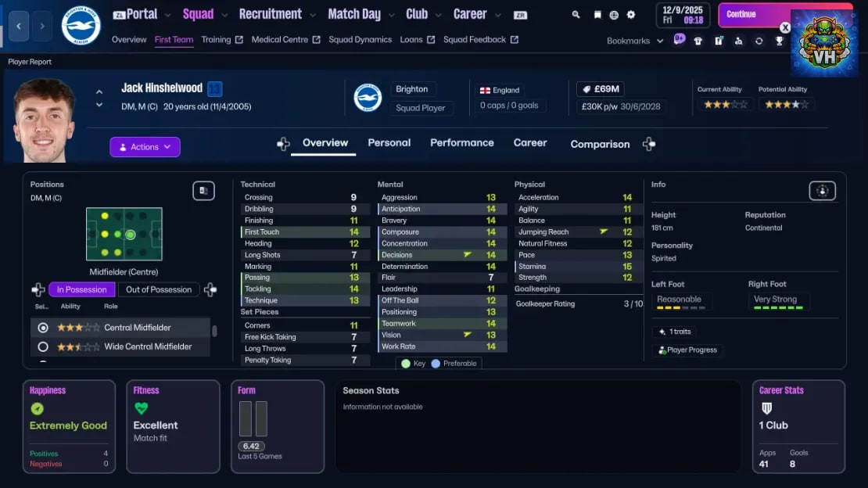
Task: Switch to In Possession roles
Action: tap(82, 289)
